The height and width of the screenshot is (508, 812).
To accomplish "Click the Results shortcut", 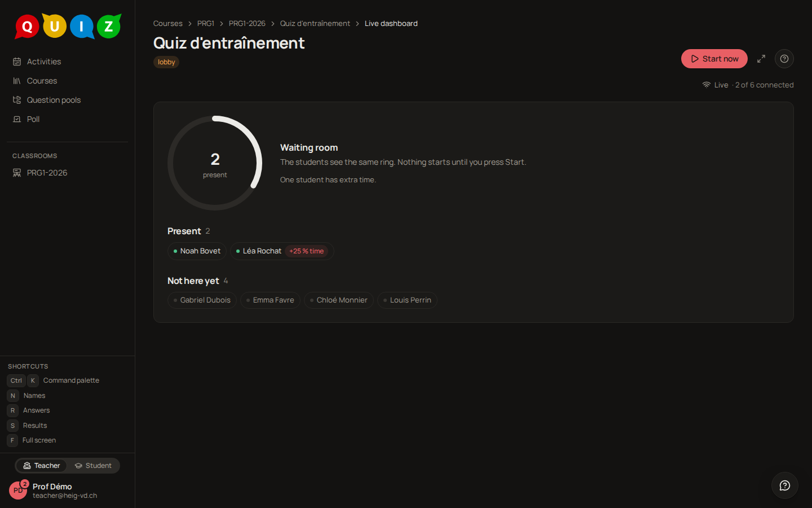I will tap(27, 426).
